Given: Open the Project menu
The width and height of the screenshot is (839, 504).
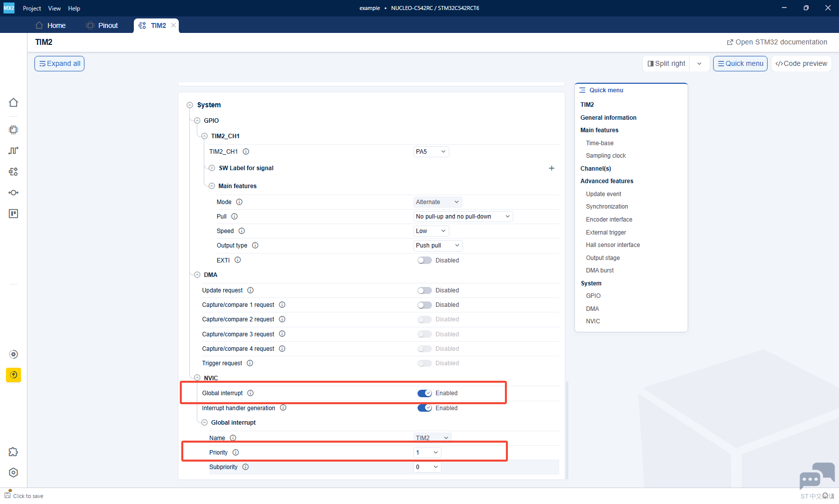Looking at the screenshot, I should [x=32, y=8].
